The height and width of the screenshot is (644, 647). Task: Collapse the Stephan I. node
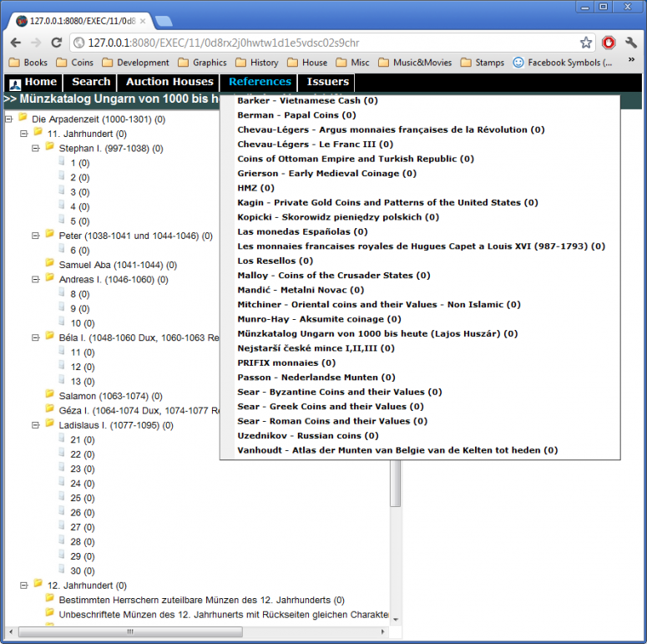point(36,148)
